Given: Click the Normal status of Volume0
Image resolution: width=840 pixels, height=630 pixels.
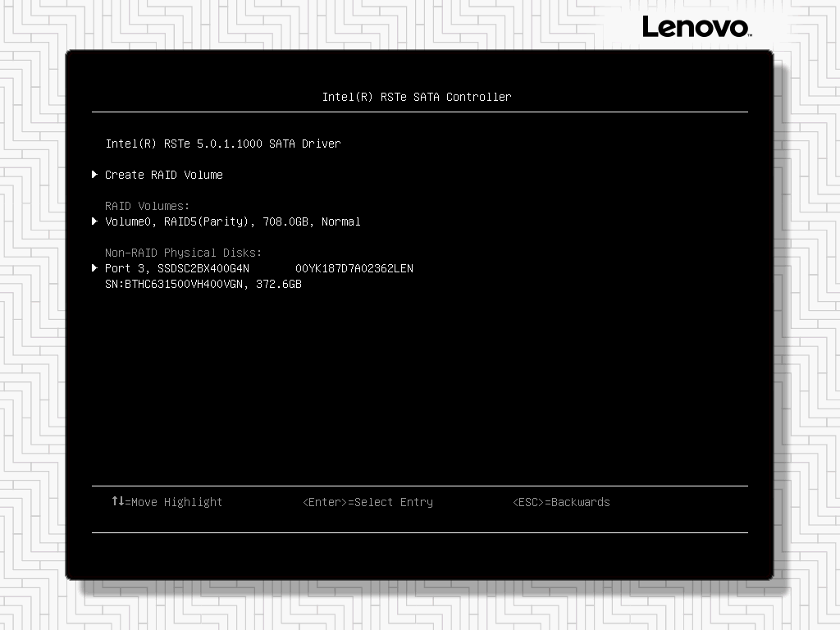Looking at the screenshot, I should tap(341, 221).
